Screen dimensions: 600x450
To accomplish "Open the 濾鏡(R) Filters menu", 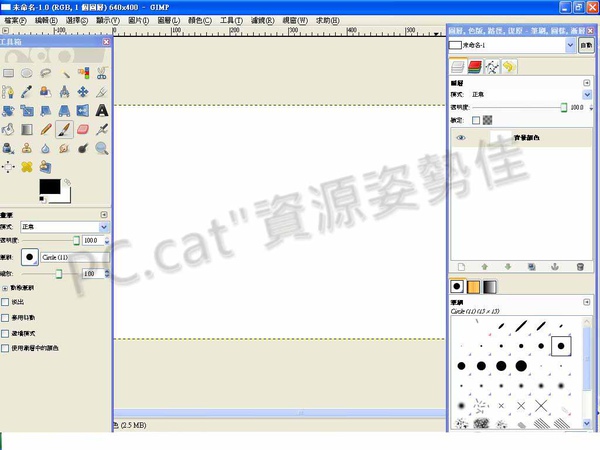I will pyautogui.click(x=262, y=21).
